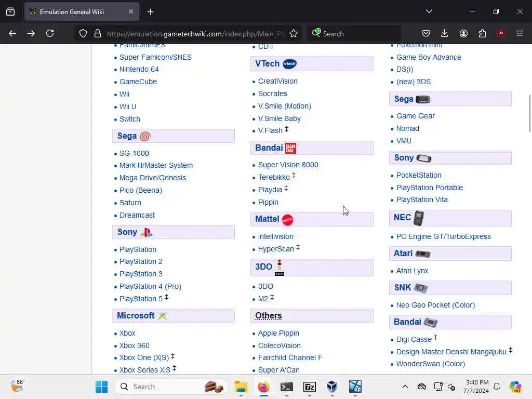Screen dimensions: 532x399
Task: Open the PlayStation Vita link
Action: coord(422,199)
